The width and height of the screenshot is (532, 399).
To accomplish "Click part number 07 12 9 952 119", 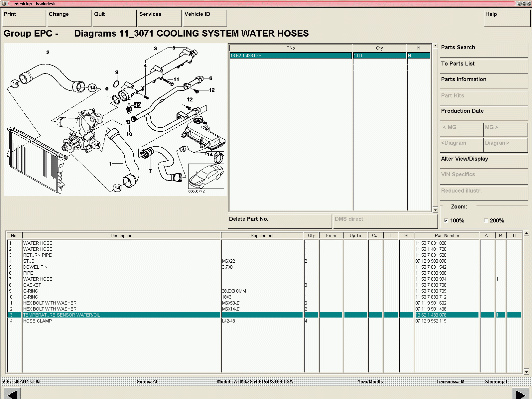I will 431,321.
